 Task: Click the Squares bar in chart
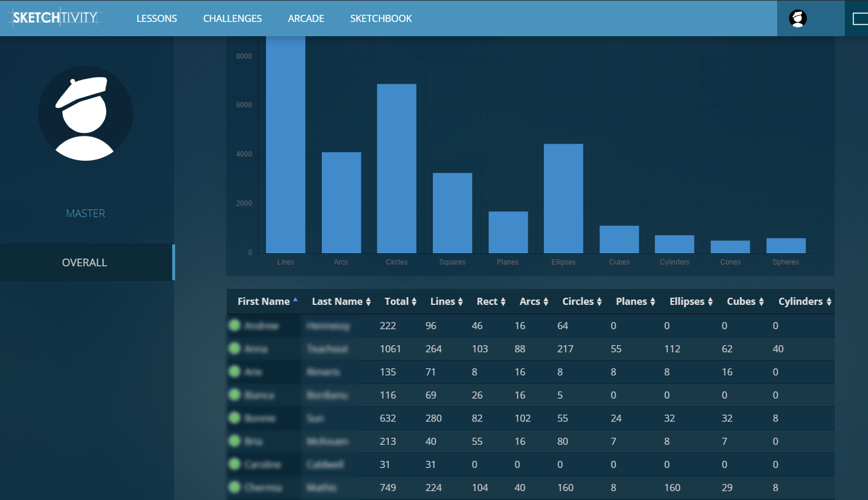pyautogui.click(x=452, y=213)
